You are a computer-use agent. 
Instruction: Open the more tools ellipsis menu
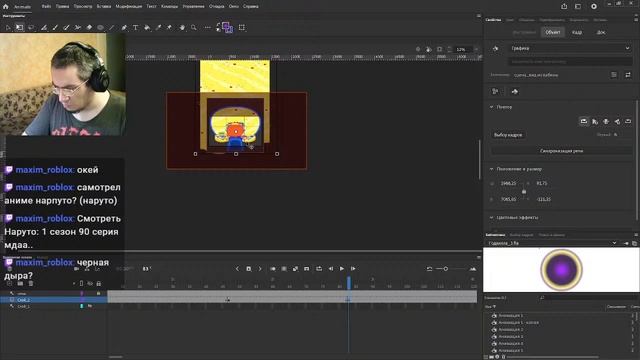tap(208, 28)
